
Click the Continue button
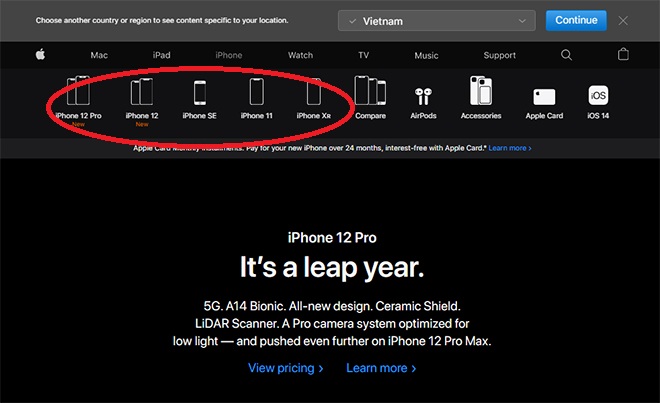point(576,20)
